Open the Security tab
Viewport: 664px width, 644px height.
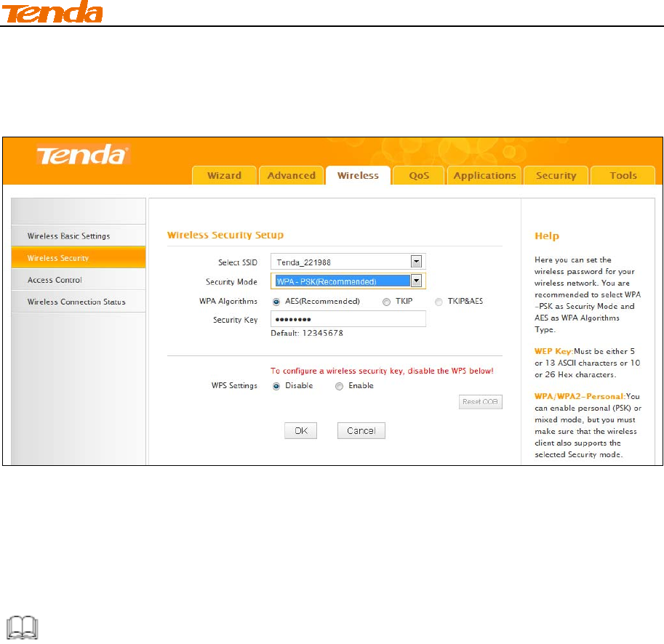(556, 175)
